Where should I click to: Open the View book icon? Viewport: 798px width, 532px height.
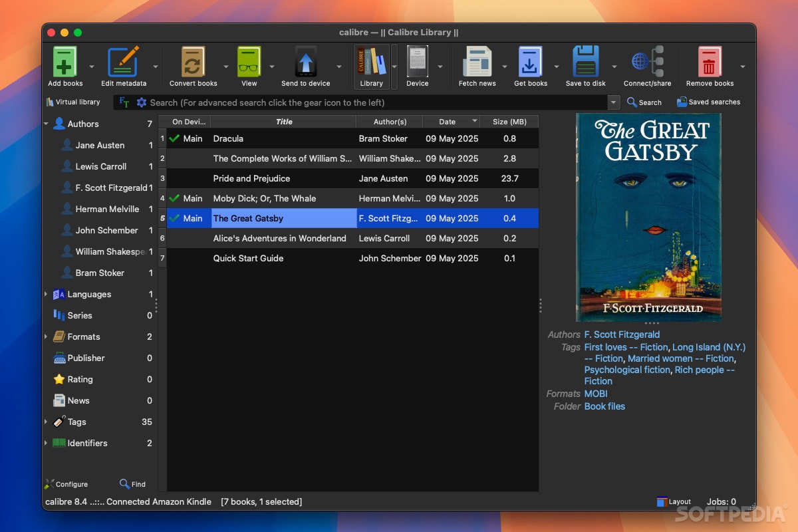click(249, 63)
